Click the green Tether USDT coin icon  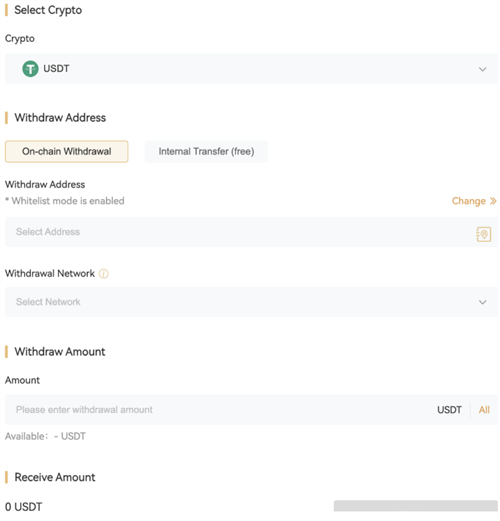click(30, 69)
